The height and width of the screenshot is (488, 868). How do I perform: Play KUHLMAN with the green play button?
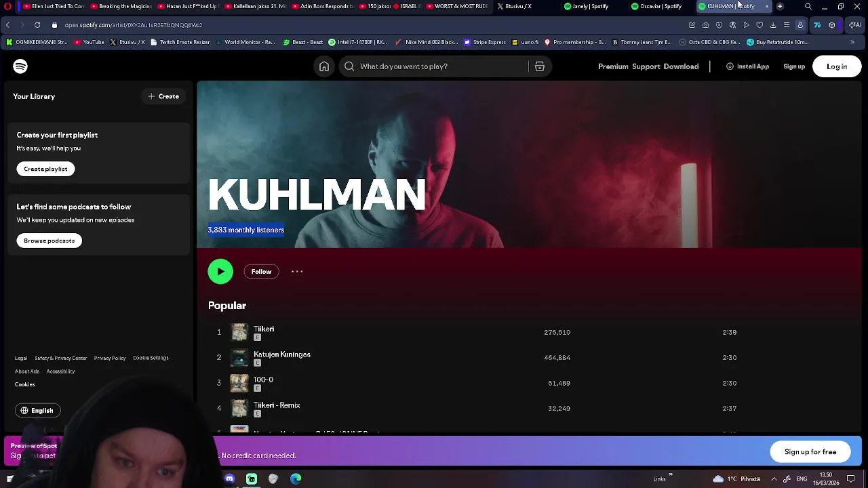tap(220, 271)
